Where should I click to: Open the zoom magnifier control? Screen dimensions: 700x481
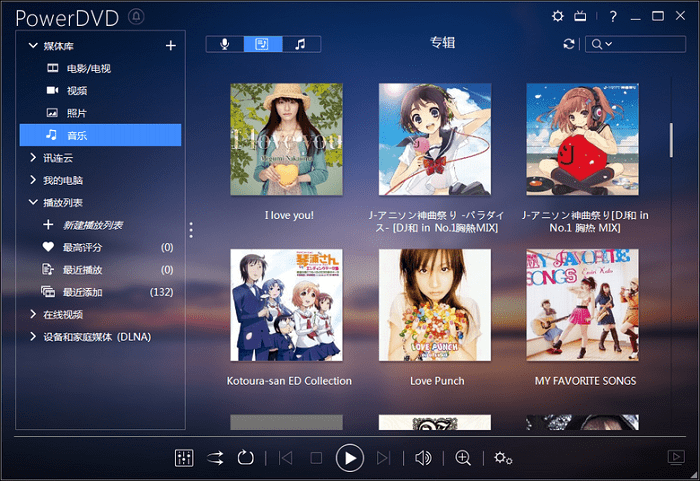pyautogui.click(x=463, y=458)
